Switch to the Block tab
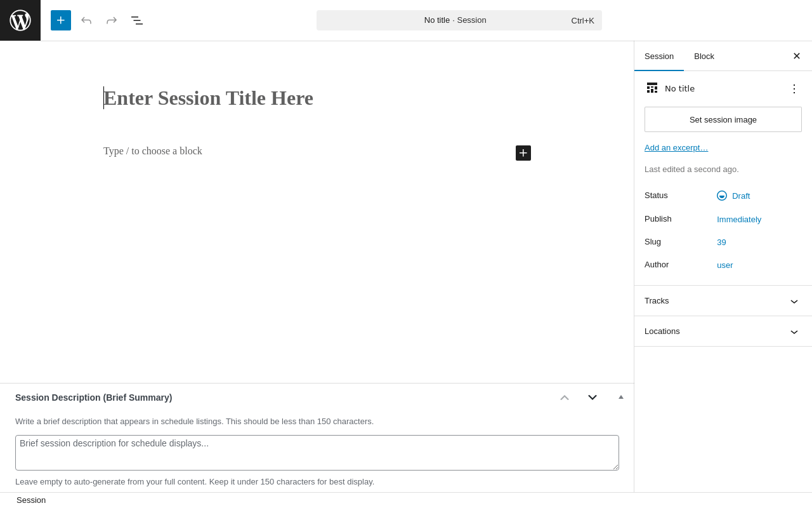Viewport: 812px width, 508px height. (704, 56)
